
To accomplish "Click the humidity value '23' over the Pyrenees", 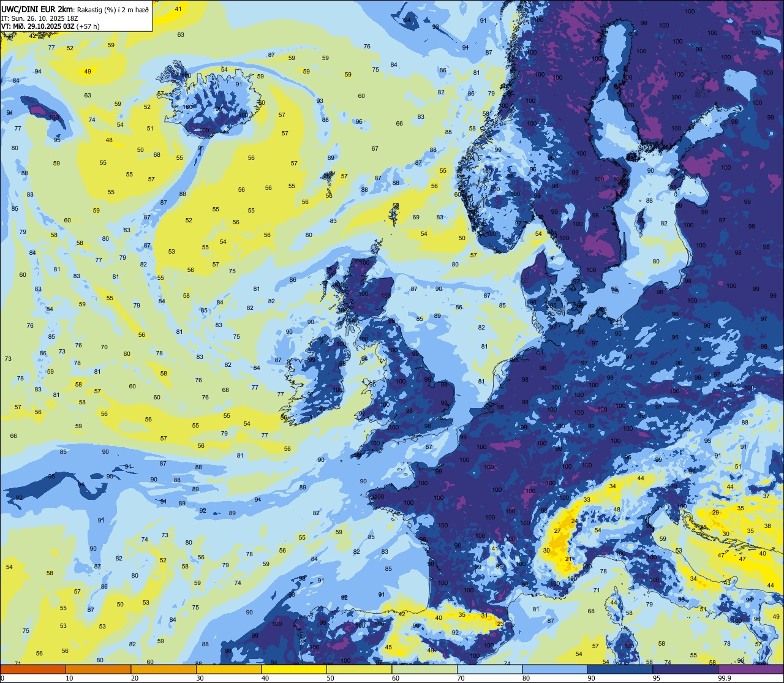I will tap(500, 624).
